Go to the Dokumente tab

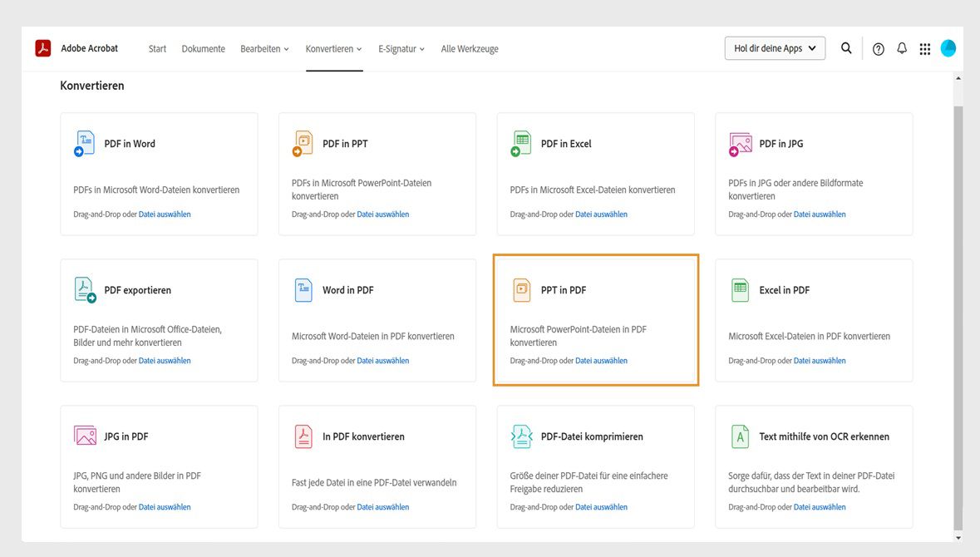click(204, 49)
